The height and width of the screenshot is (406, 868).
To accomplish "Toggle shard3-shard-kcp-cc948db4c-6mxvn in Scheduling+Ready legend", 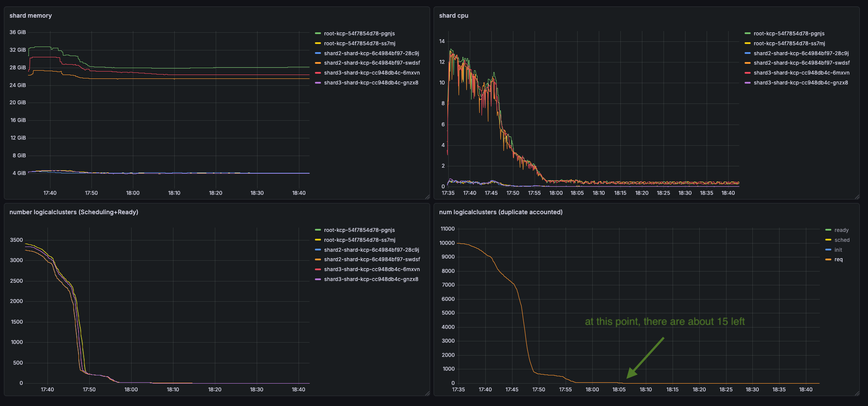I will (372, 269).
